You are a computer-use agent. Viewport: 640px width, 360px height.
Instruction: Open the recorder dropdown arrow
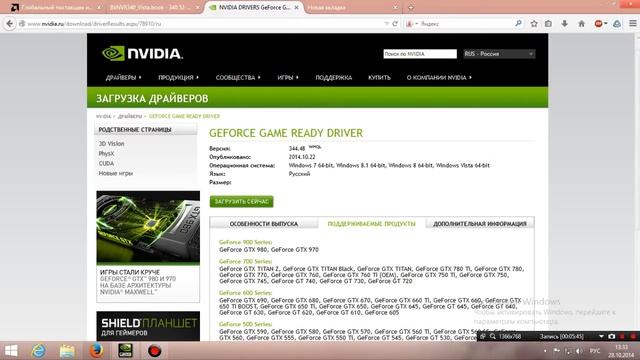[x=601, y=336]
